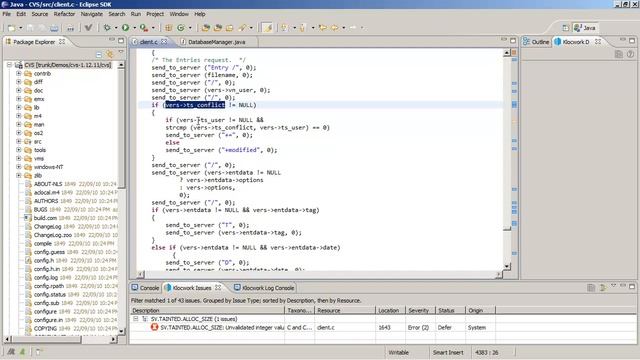Switch to the Console tab

pyautogui.click(x=145, y=288)
